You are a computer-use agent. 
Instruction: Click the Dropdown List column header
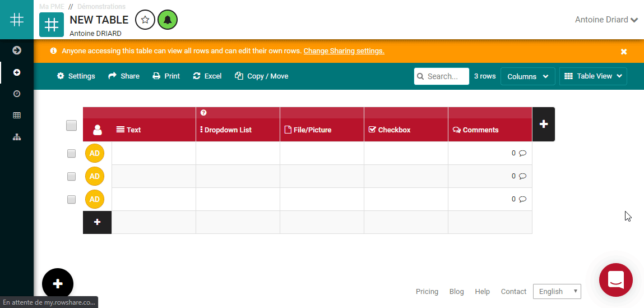(x=238, y=130)
